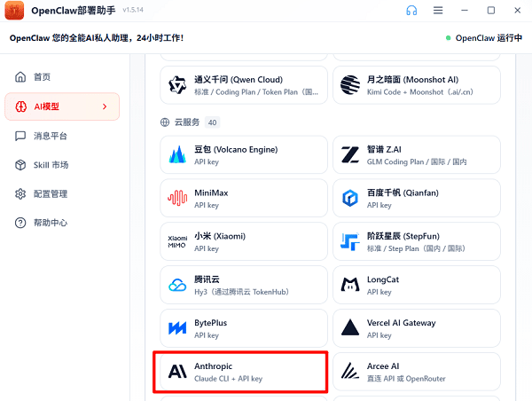The image size is (532, 401).
Task: Select the 腾讯云 provider card
Action: pos(244,285)
